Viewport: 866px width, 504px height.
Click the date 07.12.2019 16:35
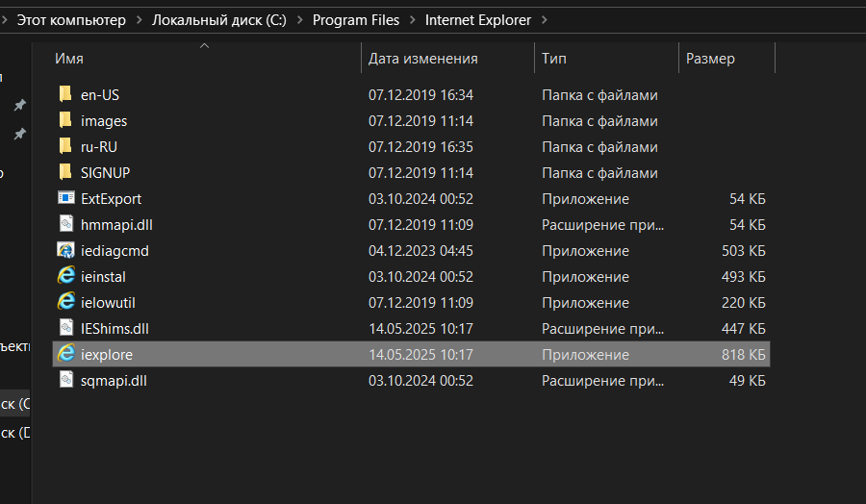[x=420, y=147]
